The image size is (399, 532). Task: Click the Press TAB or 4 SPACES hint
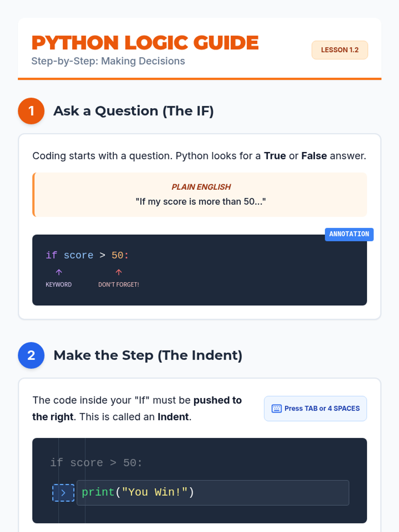[322, 409]
